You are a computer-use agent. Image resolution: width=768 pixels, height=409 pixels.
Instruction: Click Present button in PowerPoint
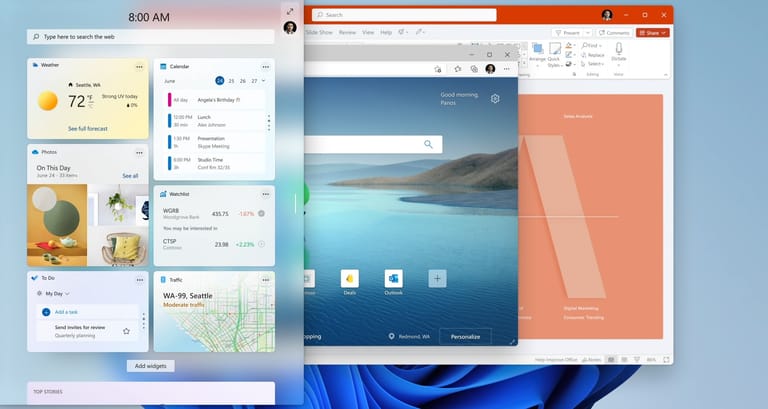(x=568, y=32)
